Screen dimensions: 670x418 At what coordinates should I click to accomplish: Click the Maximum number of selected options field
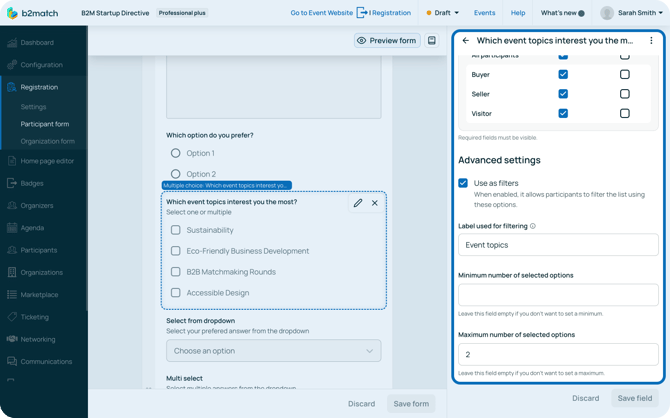pyautogui.click(x=558, y=354)
